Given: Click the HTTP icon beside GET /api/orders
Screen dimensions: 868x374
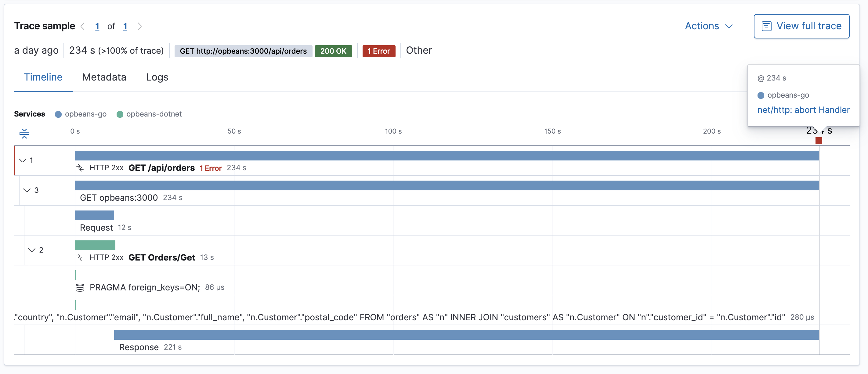Looking at the screenshot, I should click(x=80, y=168).
